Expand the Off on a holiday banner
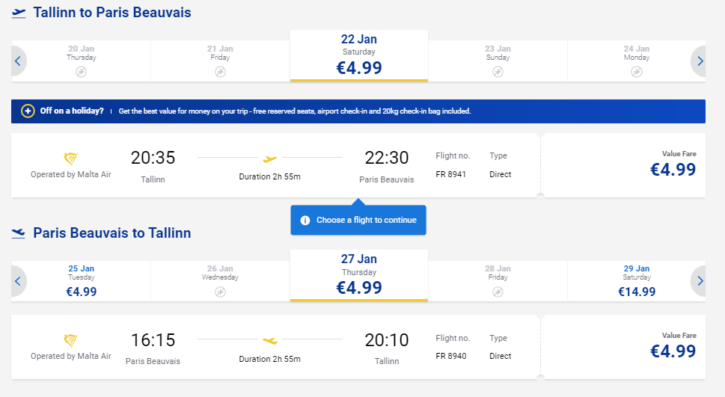The height and width of the screenshot is (397, 725). (x=358, y=111)
